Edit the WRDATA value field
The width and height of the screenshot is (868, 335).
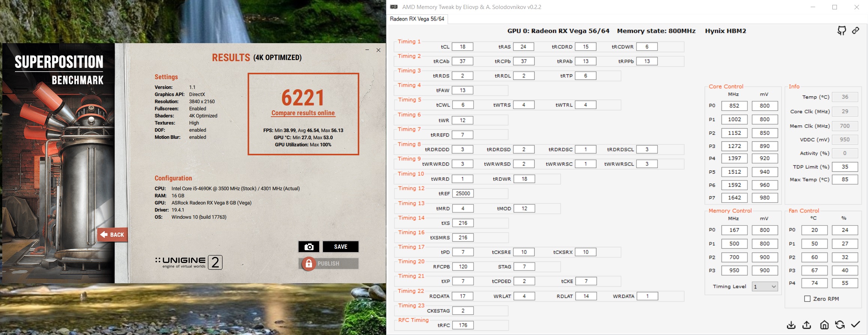647,296
